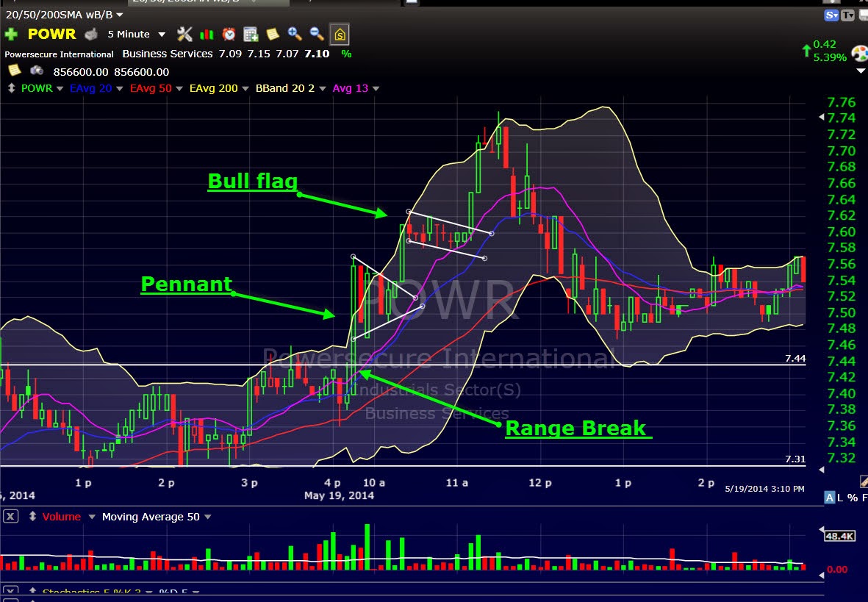Click the red 0.00 volume scale label
This screenshot has height=602, width=868.
837,570
